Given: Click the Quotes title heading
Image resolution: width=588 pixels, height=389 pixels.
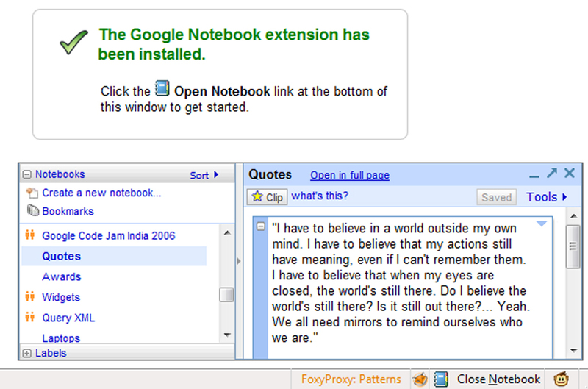Looking at the screenshot, I should pyautogui.click(x=270, y=174).
